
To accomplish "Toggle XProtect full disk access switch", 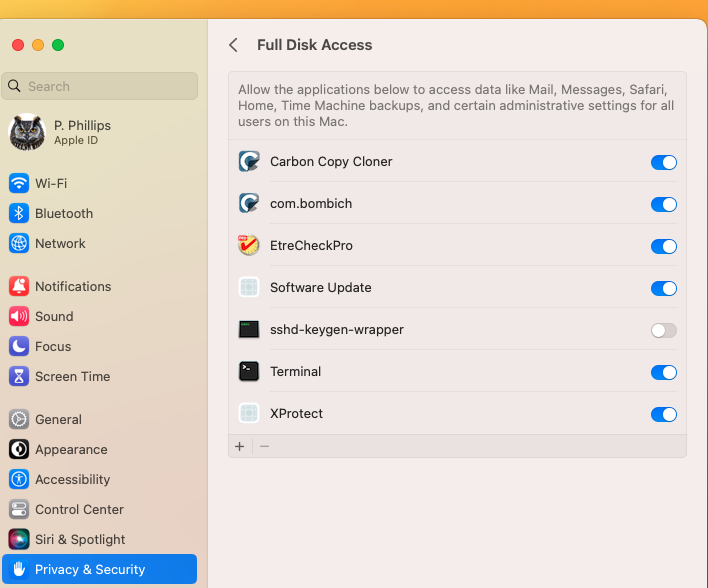I will (664, 414).
